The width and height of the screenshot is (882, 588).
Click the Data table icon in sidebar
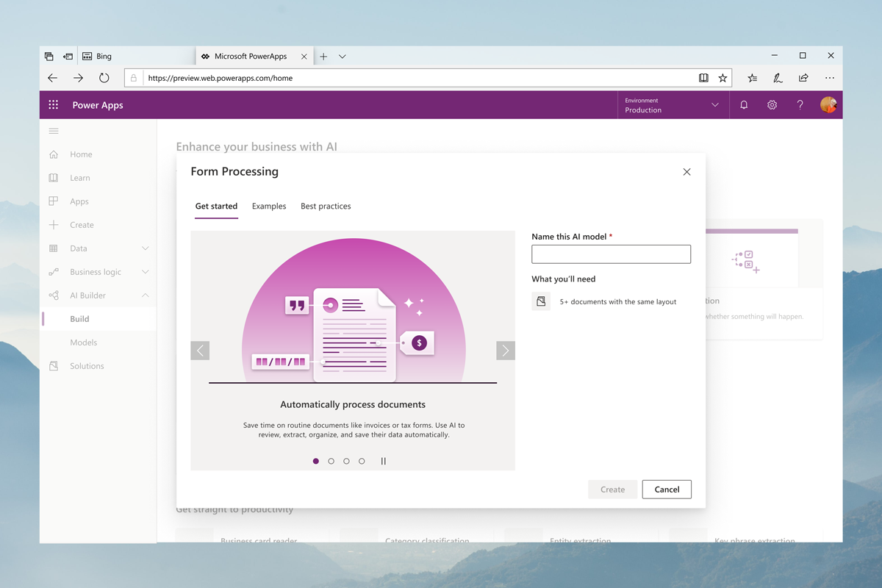click(54, 248)
